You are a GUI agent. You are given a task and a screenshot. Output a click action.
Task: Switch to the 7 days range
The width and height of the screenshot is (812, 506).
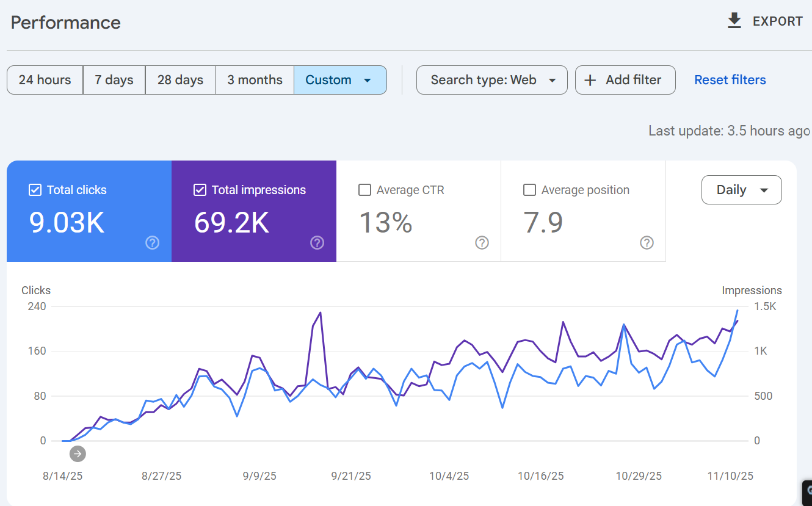coord(114,80)
